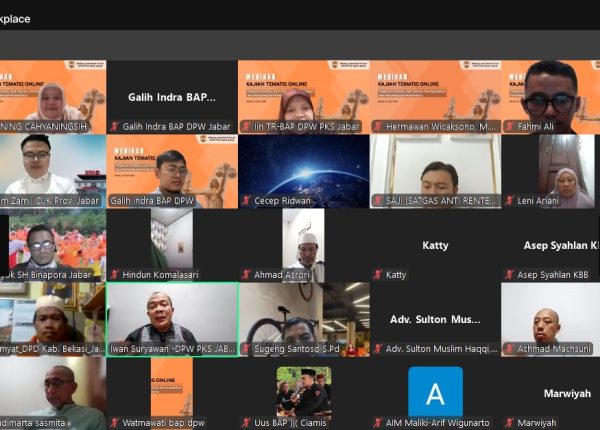Click muted mic icon beside Uus BAP Ciamis

[x=246, y=423]
